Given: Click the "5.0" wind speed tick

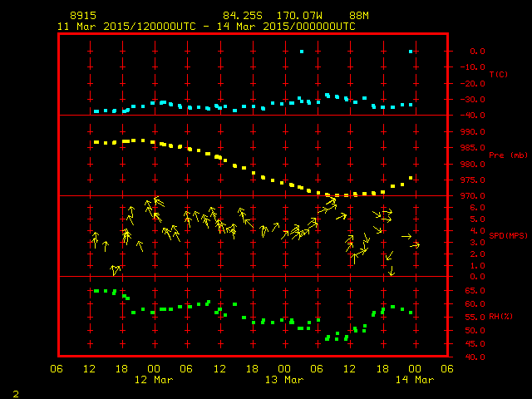Looking at the screenshot, I should (477, 219).
